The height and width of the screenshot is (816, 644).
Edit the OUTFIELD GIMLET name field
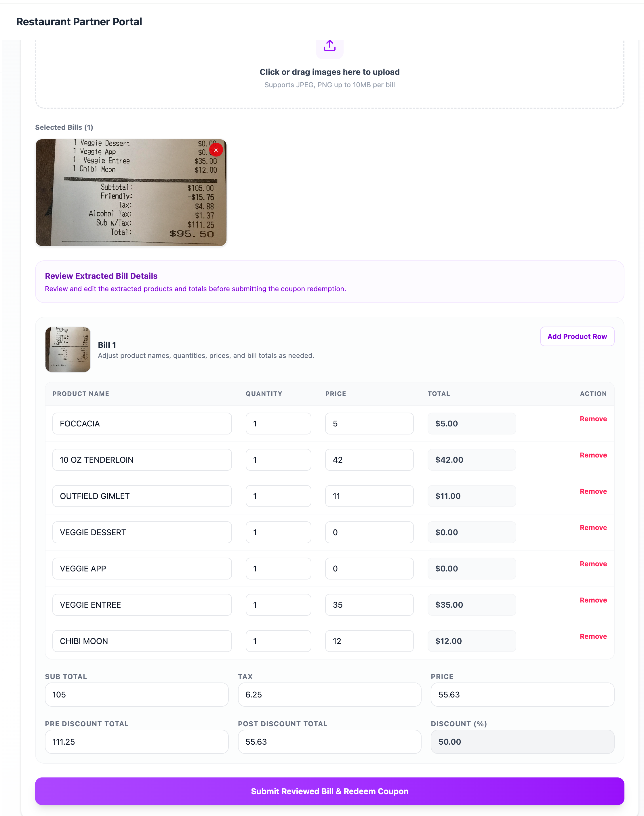(142, 496)
